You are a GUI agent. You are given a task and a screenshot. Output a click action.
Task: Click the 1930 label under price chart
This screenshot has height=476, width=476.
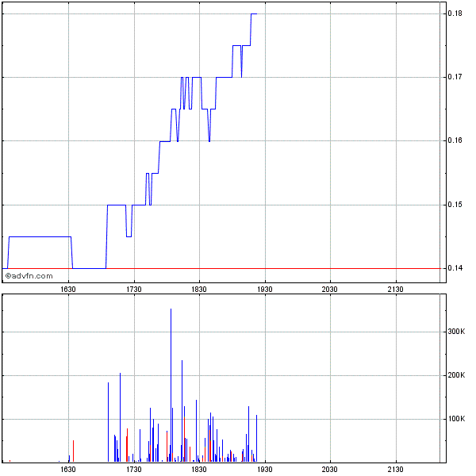[x=265, y=290]
